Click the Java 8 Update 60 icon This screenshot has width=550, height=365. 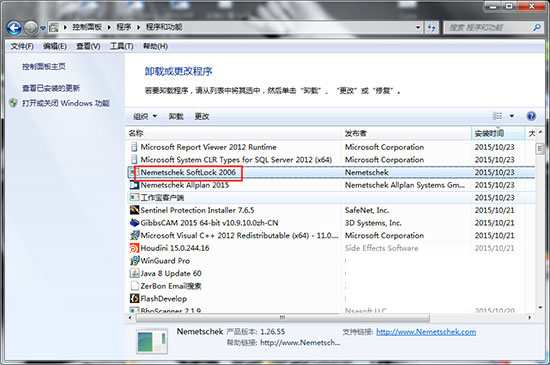pos(134,273)
